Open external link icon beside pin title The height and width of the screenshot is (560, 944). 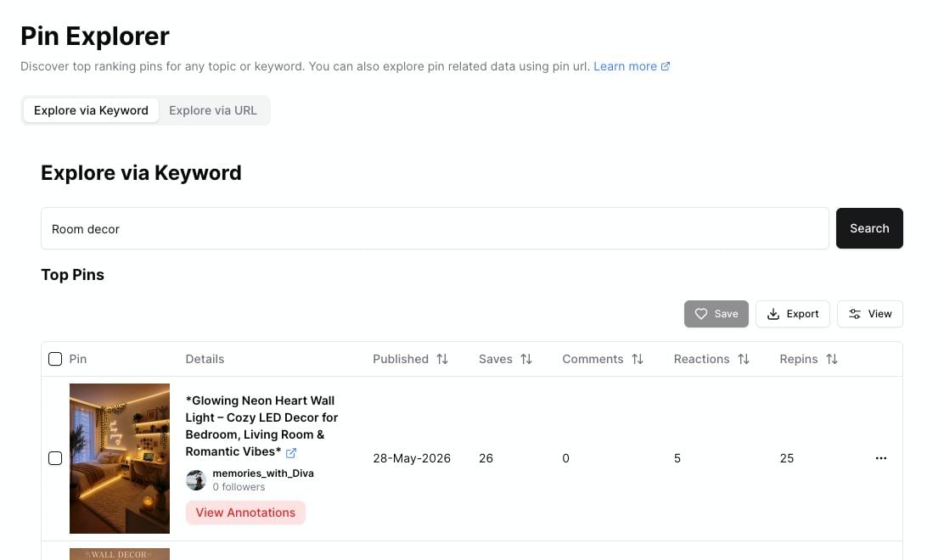tap(291, 452)
